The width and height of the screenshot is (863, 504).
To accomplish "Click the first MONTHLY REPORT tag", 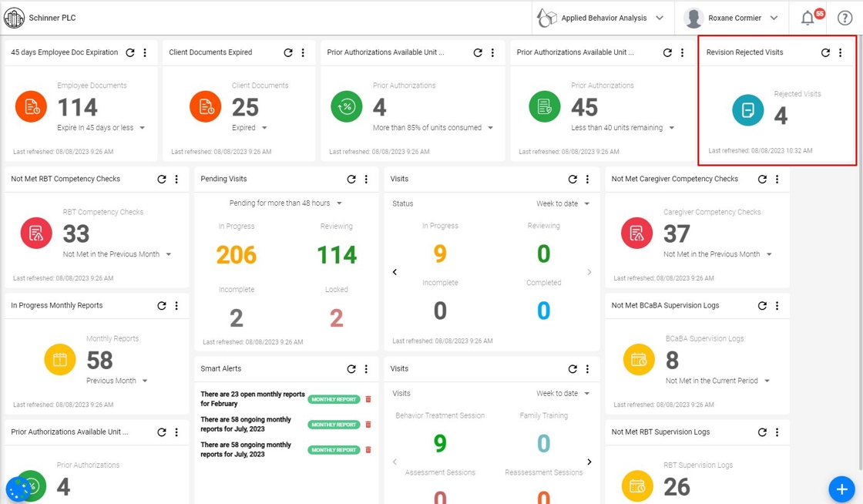I will click(334, 399).
